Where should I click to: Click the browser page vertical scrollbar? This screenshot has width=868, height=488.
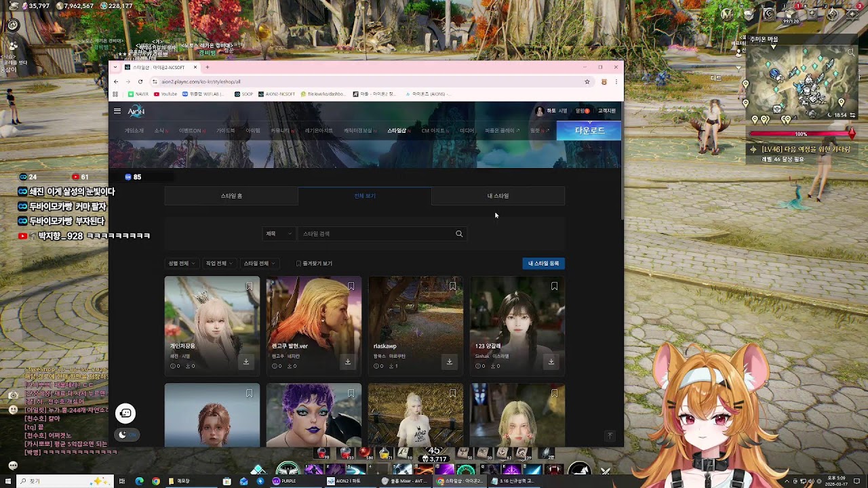[622, 161]
